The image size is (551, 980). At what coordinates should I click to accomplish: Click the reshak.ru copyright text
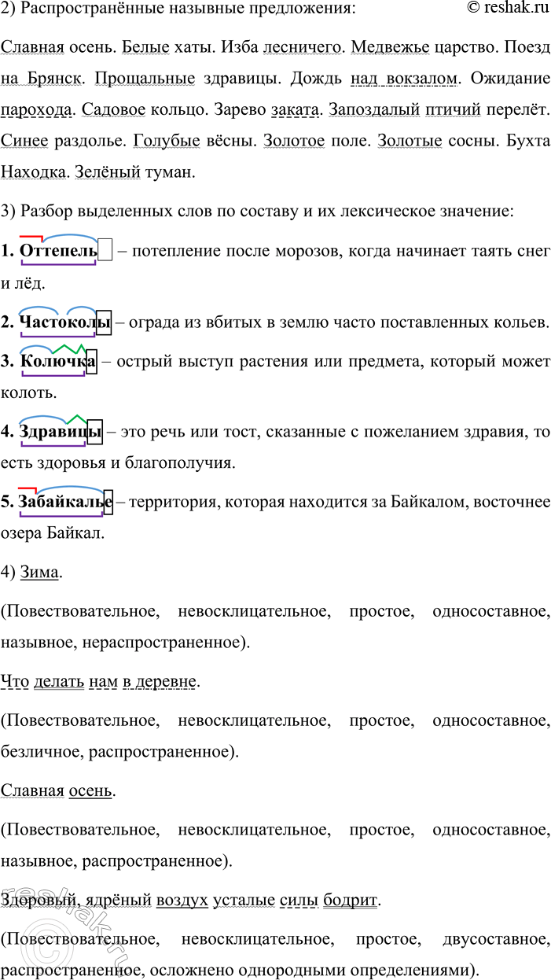click(508, 9)
